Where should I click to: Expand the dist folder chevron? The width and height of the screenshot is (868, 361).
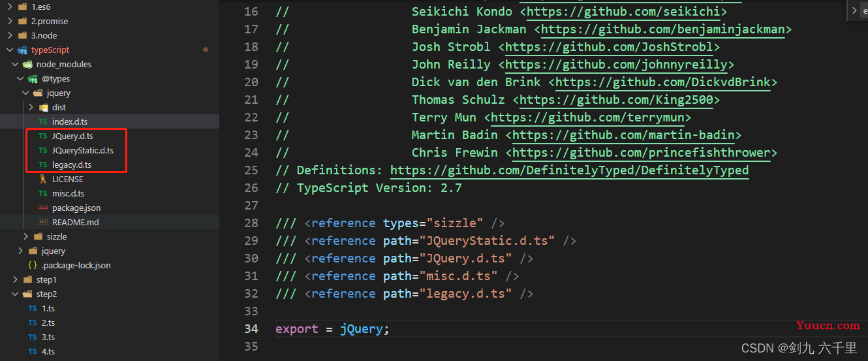(x=31, y=107)
